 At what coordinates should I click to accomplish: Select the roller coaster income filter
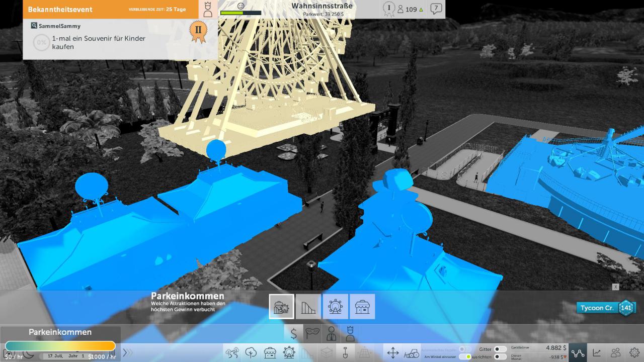coord(308,306)
